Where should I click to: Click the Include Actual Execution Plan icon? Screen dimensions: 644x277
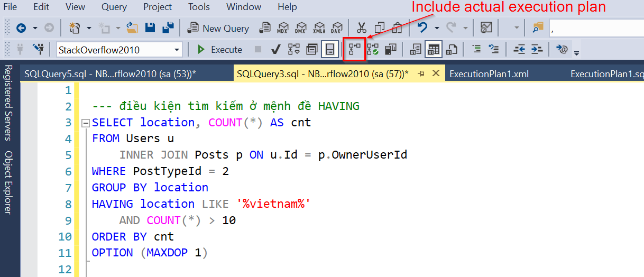354,50
